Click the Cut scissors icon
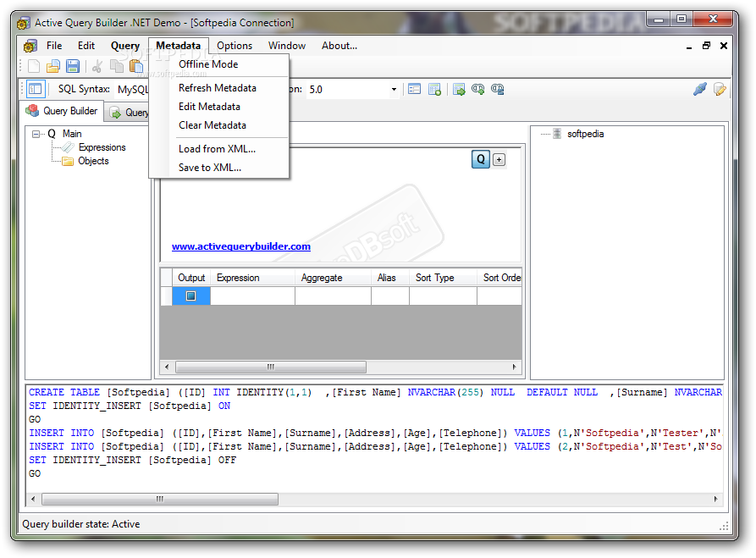756x558 pixels. click(x=97, y=66)
